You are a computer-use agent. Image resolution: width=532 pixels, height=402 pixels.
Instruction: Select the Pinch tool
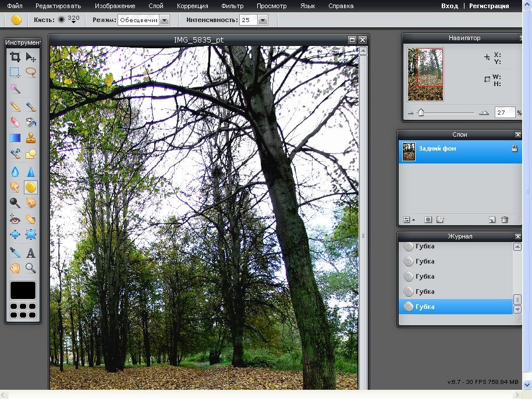tap(30, 234)
